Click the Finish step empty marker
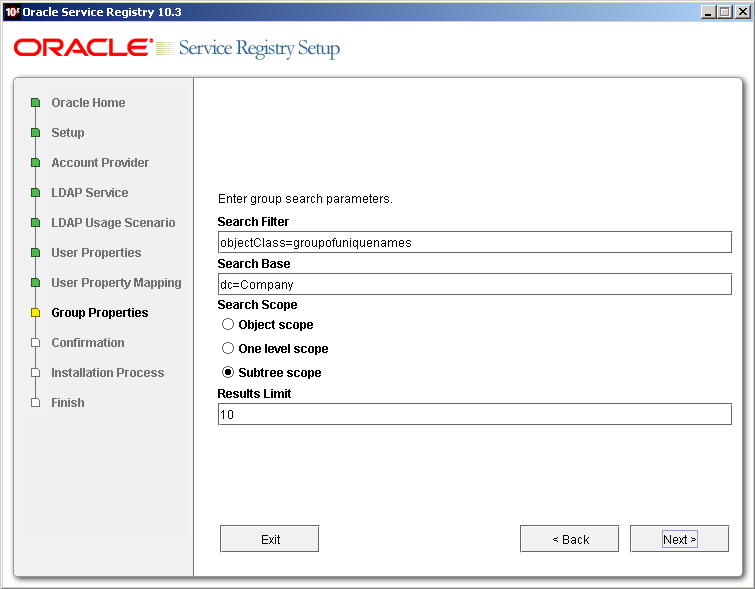 pyautogui.click(x=36, y=403)
